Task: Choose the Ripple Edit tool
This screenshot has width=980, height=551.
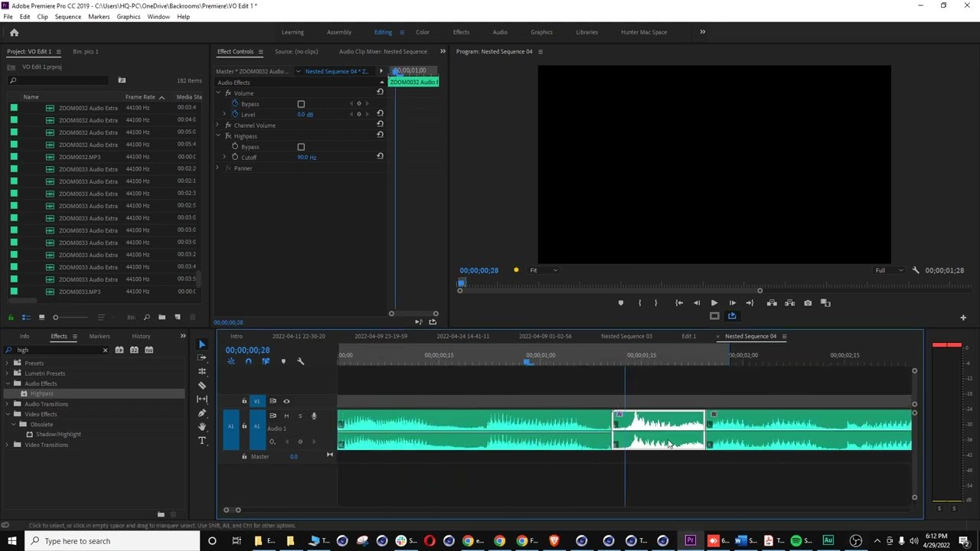Action: (202, 372)
